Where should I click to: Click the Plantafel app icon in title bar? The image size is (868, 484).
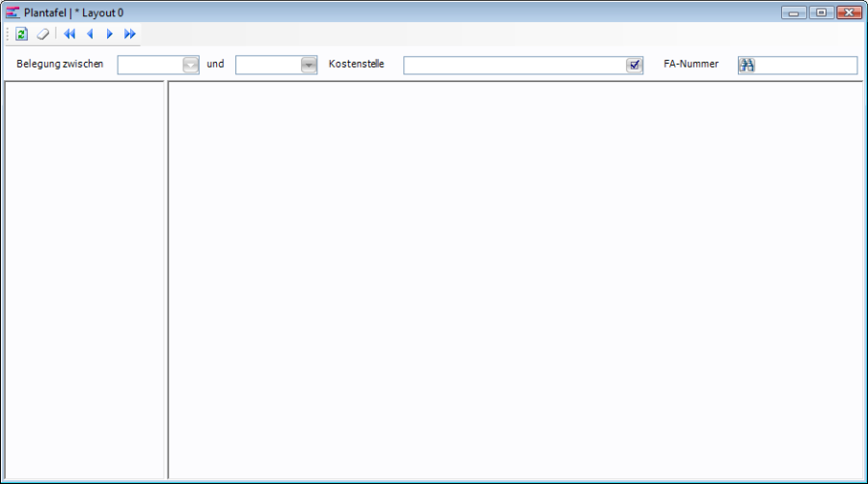13,13
